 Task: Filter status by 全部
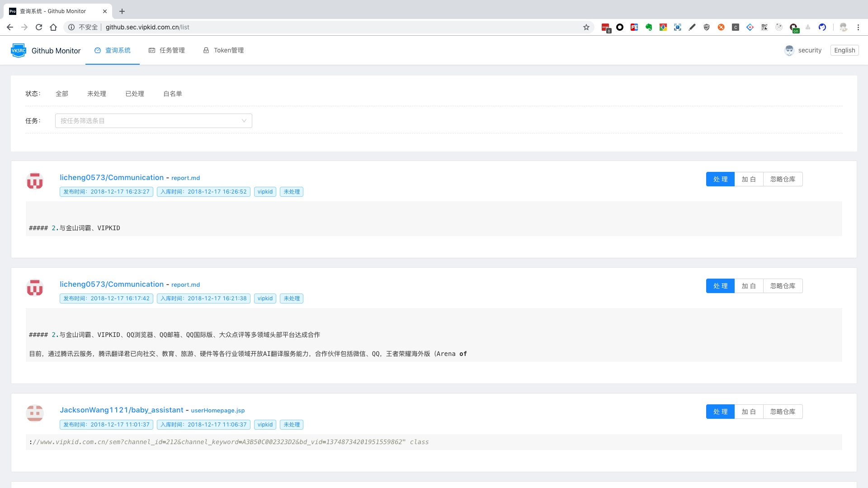pyautogui.click(x=62, y=94)
